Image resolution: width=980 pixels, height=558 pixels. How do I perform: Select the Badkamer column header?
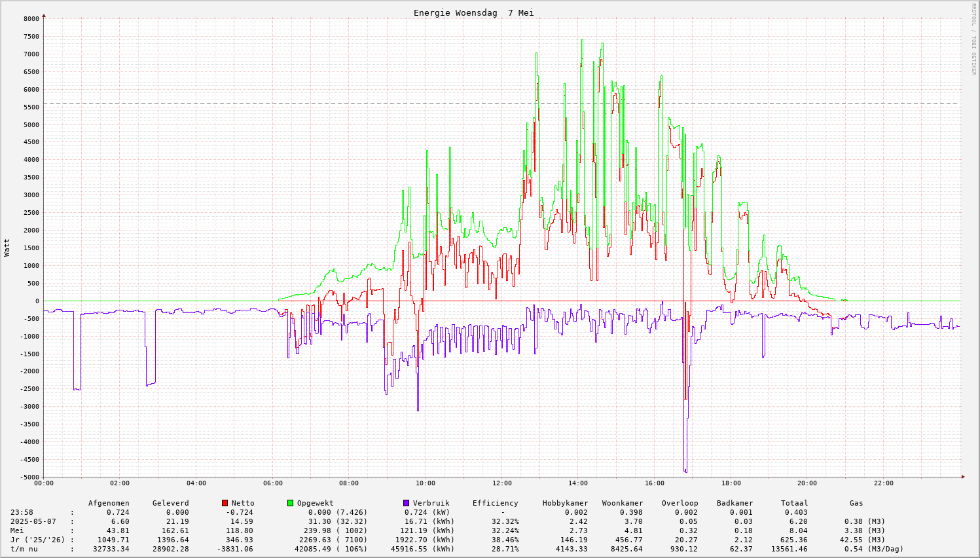click(735, 503)
